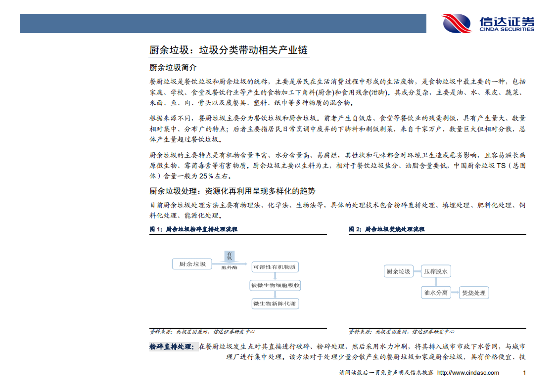Click the 可溶性有机物质 flowchart box

click(275, 266)
